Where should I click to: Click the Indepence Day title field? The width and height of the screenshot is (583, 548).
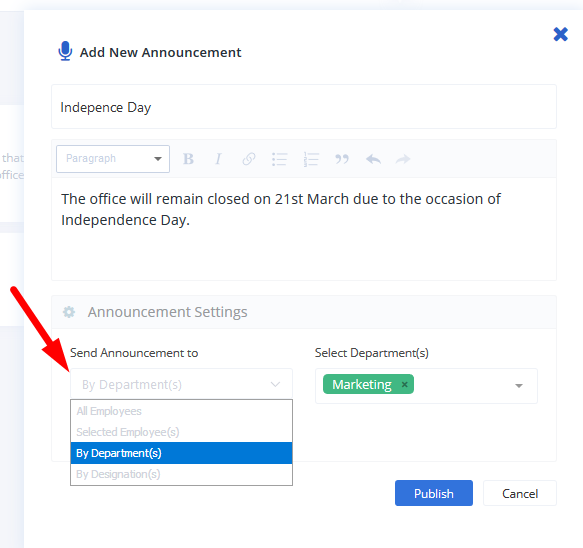pyautogui.click(x=304, y=107)
